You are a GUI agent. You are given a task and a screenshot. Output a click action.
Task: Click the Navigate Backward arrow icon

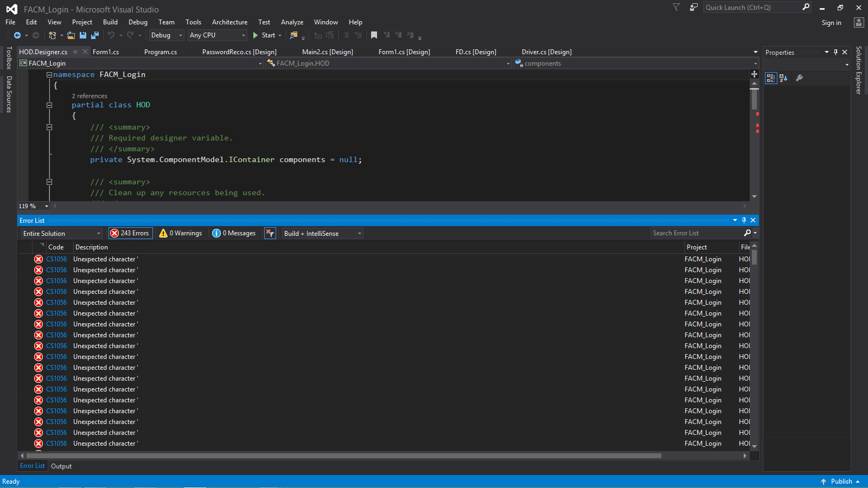tap(17, 35)
